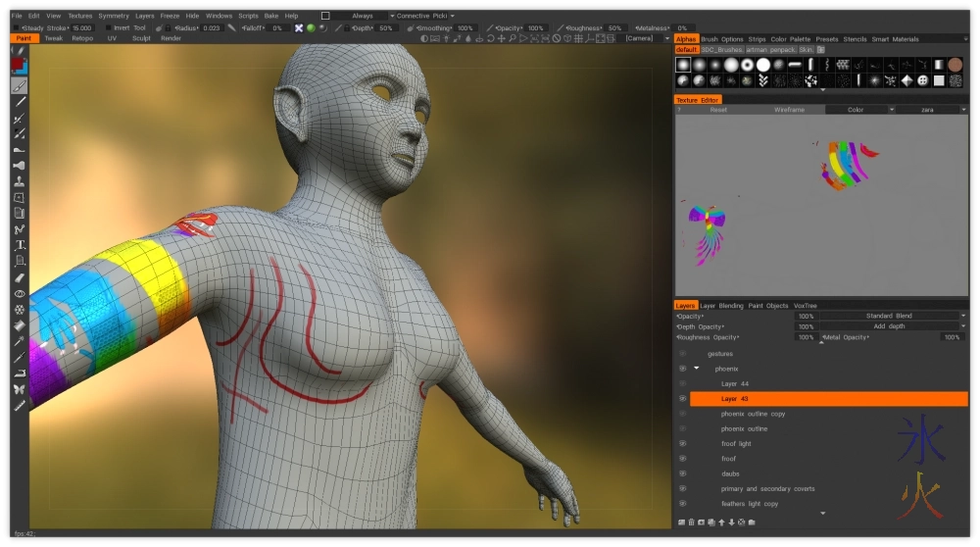This screenshot has width=980, height=547.
Task: Click the butterfly icon in left toolbar
Action: pyautogui.click(x=19, y=389)
